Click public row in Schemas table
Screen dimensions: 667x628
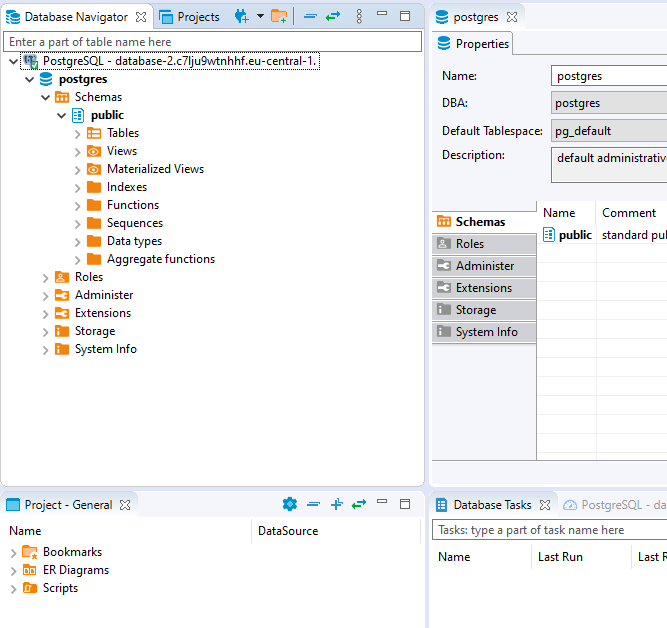(602, 235)
